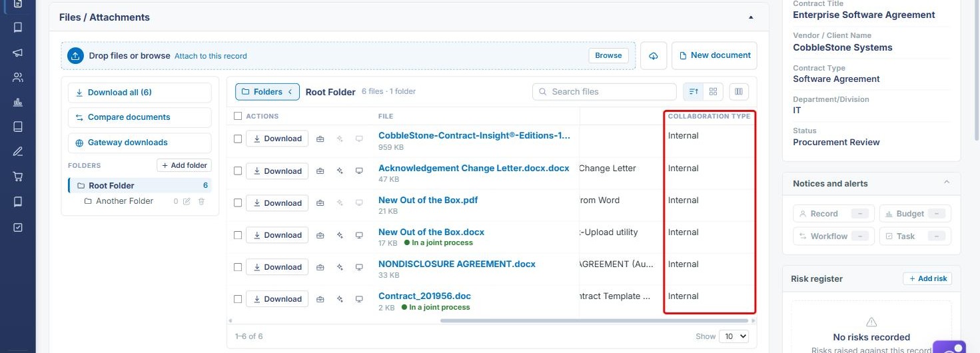
Task: Collapse the Folders pane button
Action: click(x=267, y=92)
